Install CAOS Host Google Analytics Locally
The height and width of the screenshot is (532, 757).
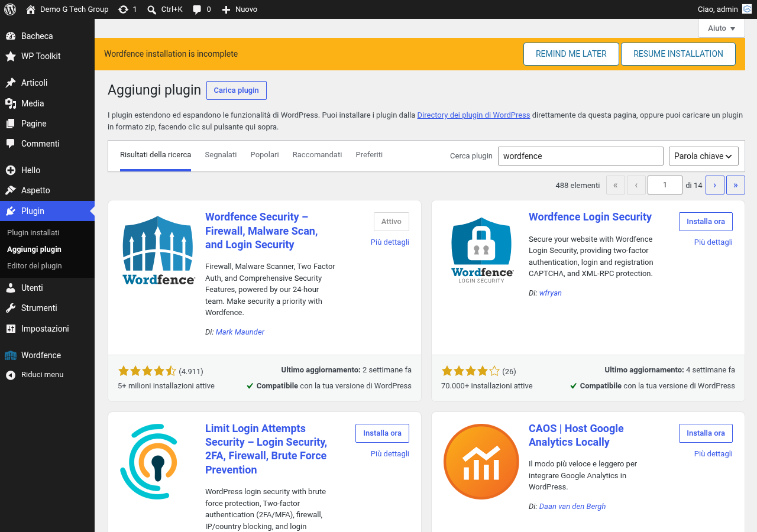pos(706,433)
